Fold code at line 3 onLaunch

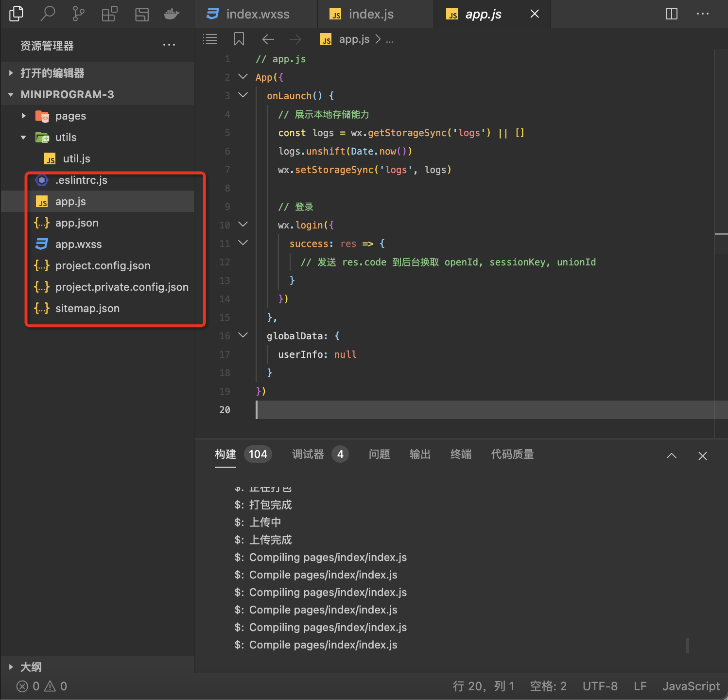(243, 95)
